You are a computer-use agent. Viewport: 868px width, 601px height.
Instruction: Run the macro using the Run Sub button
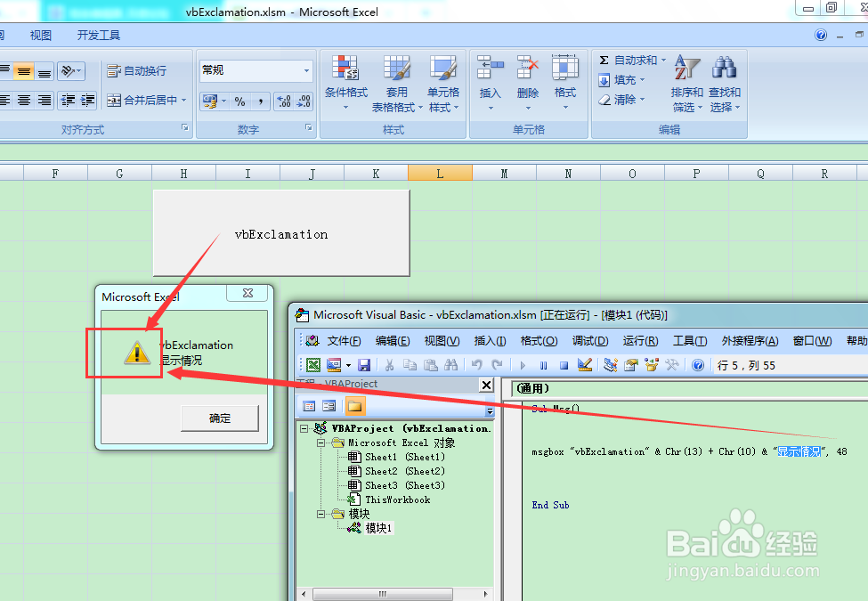[x=523, y=364]
